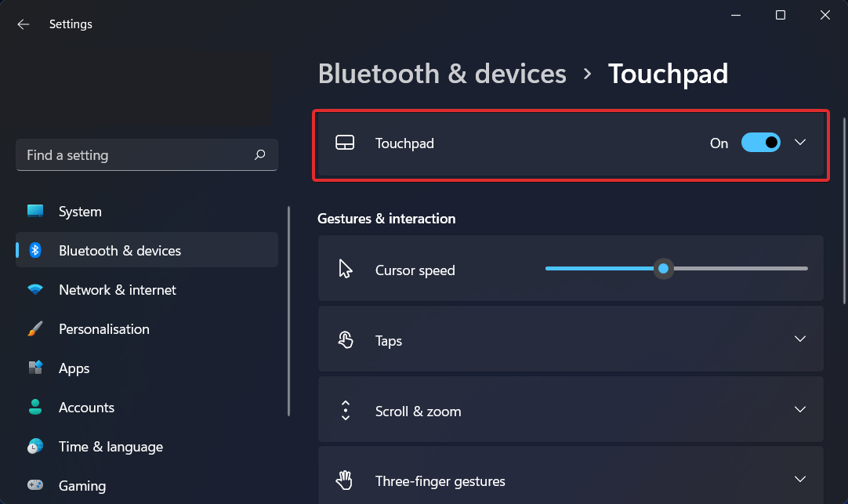848x504 pixels.
Task: Click the search magnifier icon
Action: tap(260, 154)
